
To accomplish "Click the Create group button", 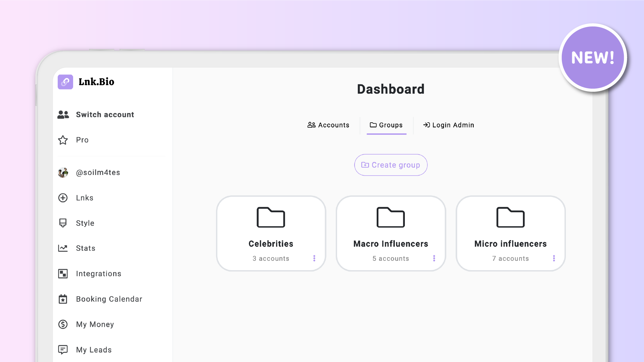I will 391,165.
